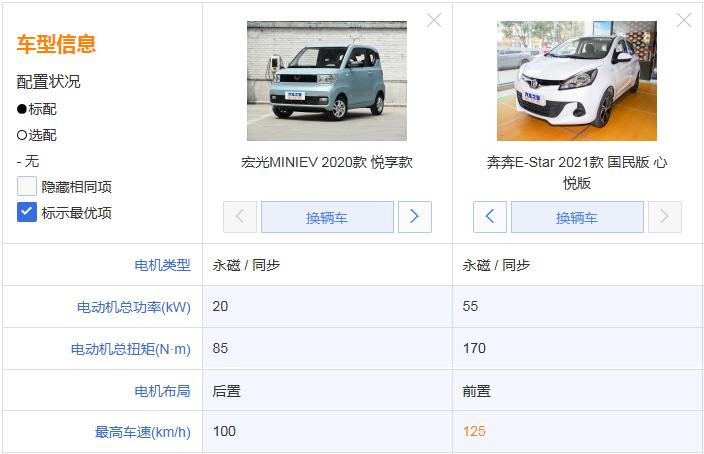Click next arrow under 宏光MINIEV

(x=414, y=217)
